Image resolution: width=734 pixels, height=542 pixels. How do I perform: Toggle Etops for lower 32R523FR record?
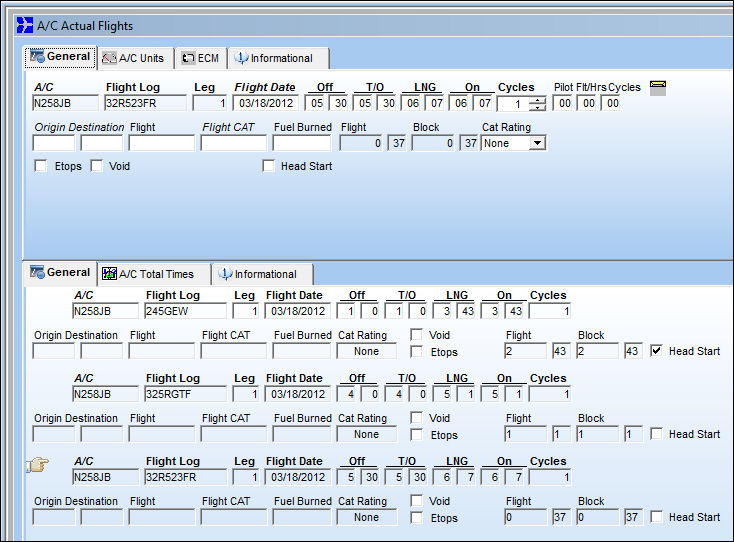coord(416,517)
